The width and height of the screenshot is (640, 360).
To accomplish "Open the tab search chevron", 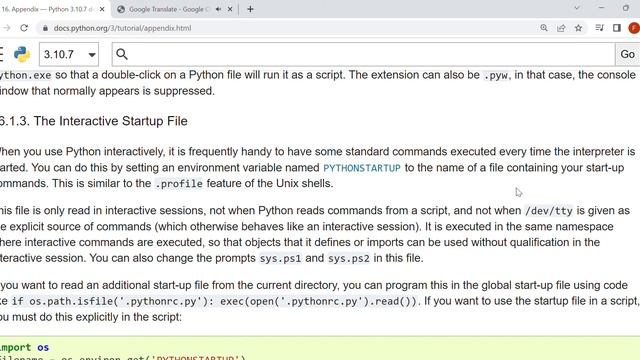I will [577, 8].
